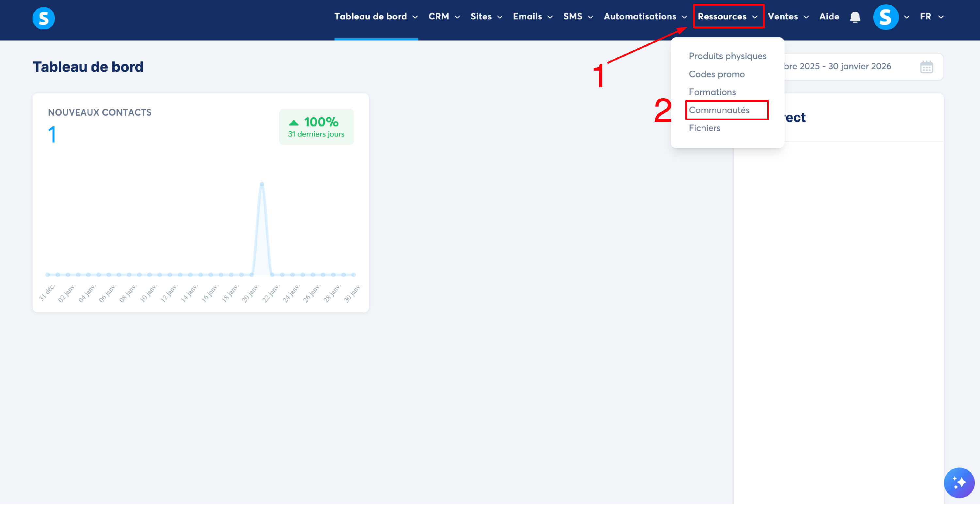Screen dimensions: 980x505
Task: Click Fichiers in Ressources dropdown
Action: pyautogui.click(x=704, y=128)
